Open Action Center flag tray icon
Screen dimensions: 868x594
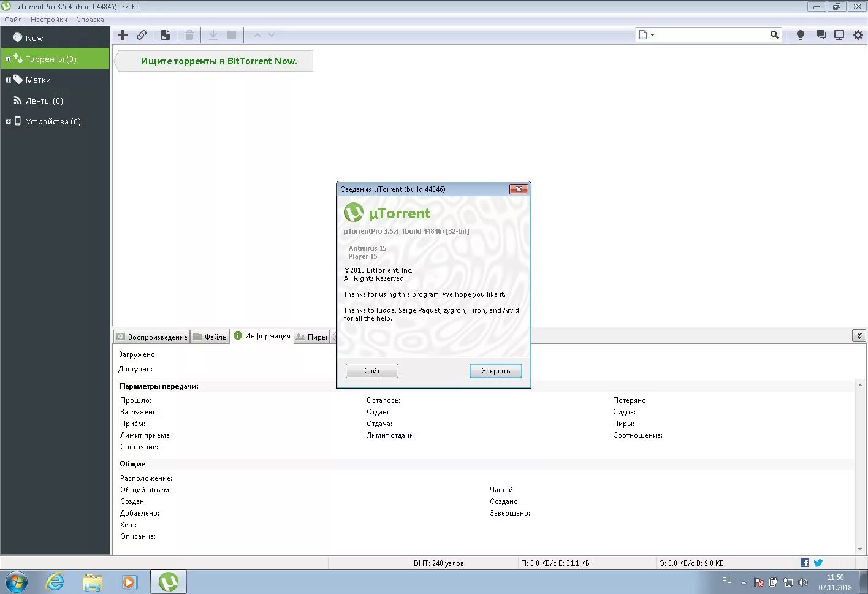[758, 582]
